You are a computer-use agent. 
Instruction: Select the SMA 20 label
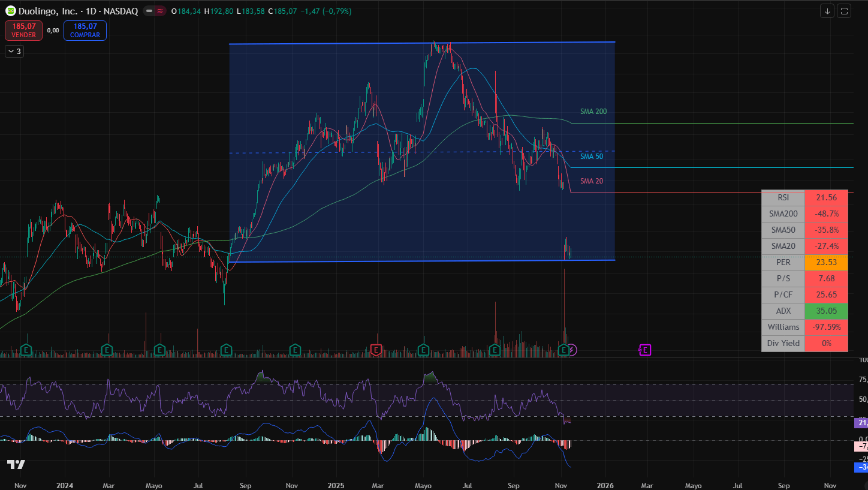point(592,181)
